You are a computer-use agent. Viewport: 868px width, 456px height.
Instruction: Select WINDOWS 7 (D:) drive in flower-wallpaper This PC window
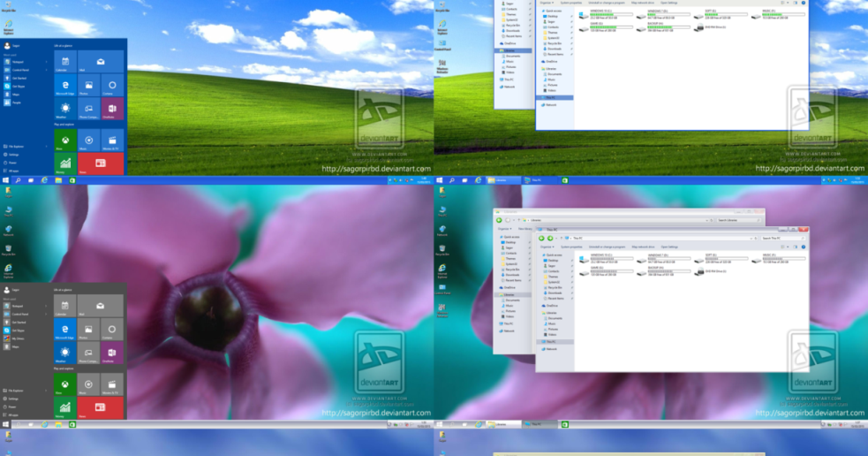(x=662, y=259)
